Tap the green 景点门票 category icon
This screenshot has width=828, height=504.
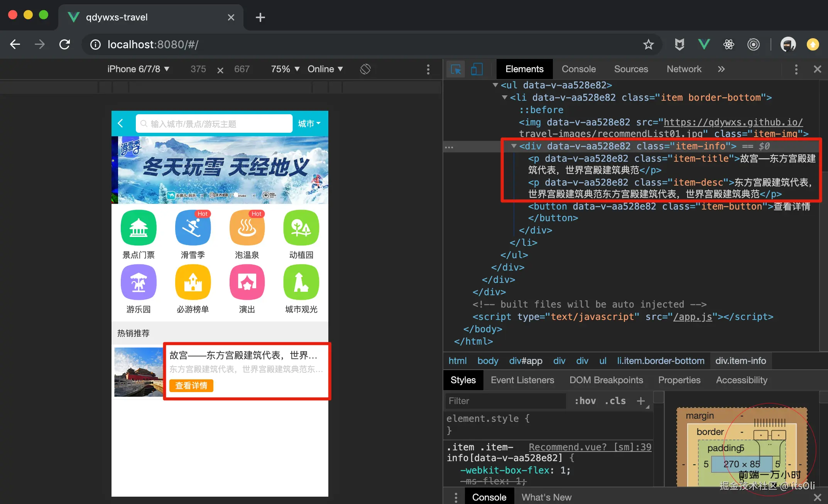(139, 228)
